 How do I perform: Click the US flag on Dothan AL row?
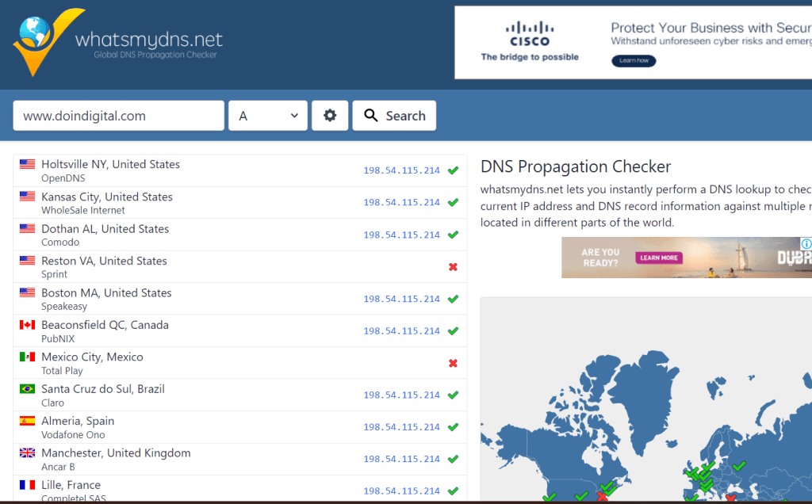tap(28, 228)
